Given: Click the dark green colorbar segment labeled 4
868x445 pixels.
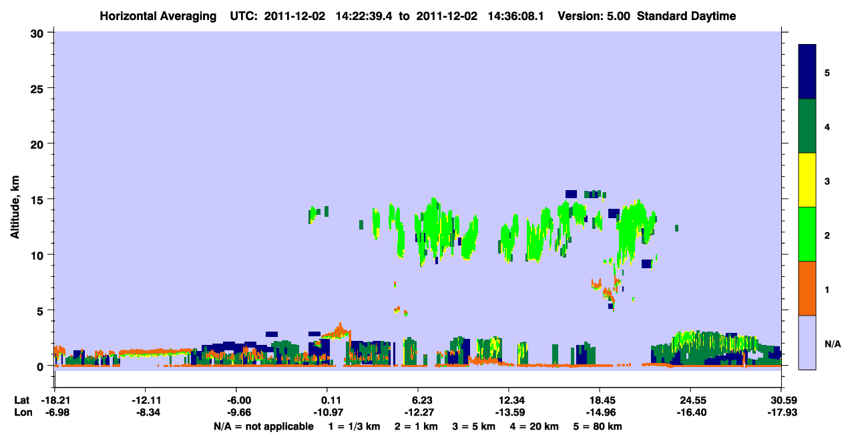Looking at the screenshot, I should (x=807, y=126).
